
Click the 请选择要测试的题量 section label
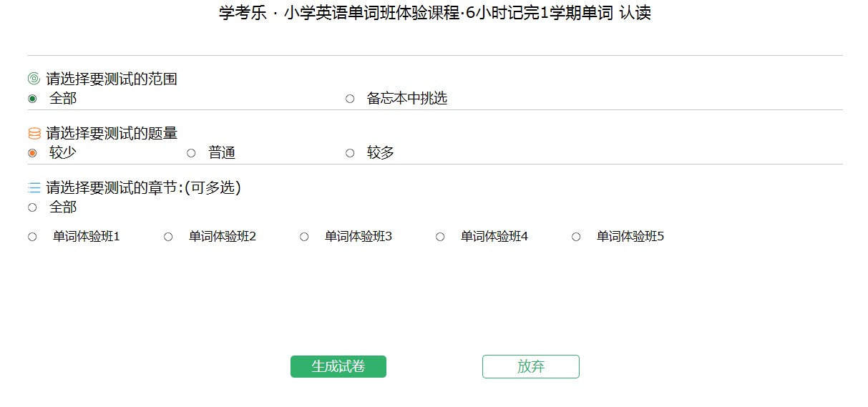(112, 133)
